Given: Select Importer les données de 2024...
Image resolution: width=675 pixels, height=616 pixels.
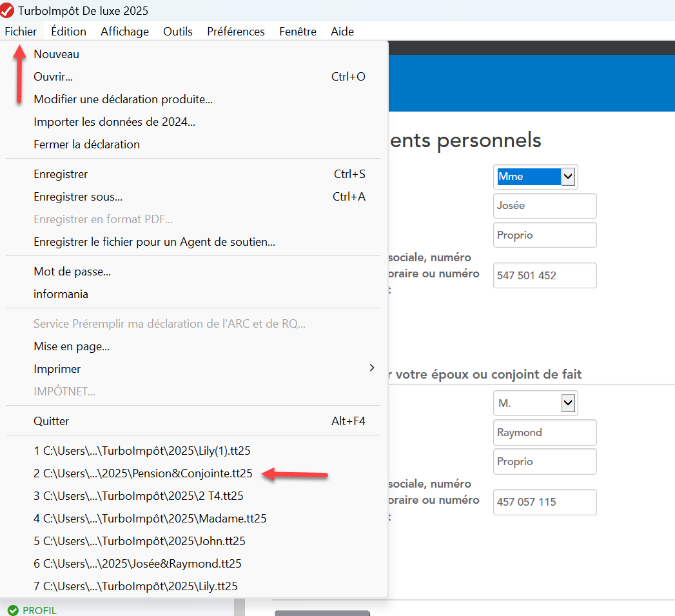Looking at the screenshot, I should click(193, 122).
